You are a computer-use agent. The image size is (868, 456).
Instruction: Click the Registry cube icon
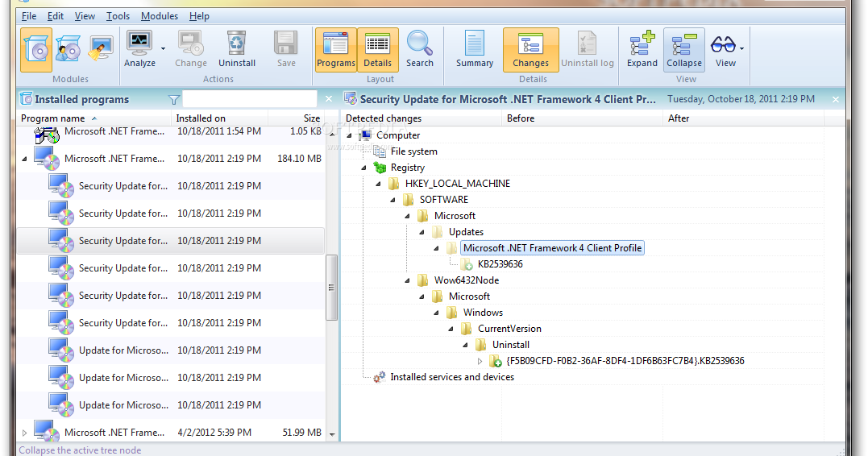coord(380,167)
